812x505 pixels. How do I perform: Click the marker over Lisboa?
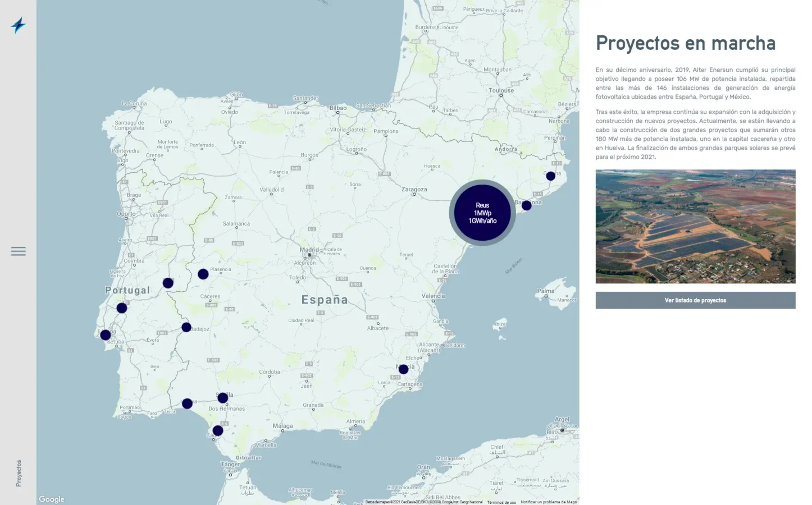106,335
